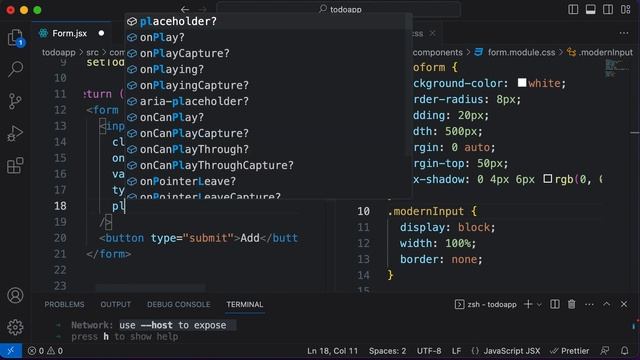The width and height of the screenshot is (640, 360).
Task: Open editor More Actions ellipsis
Action: click(624, 33)
